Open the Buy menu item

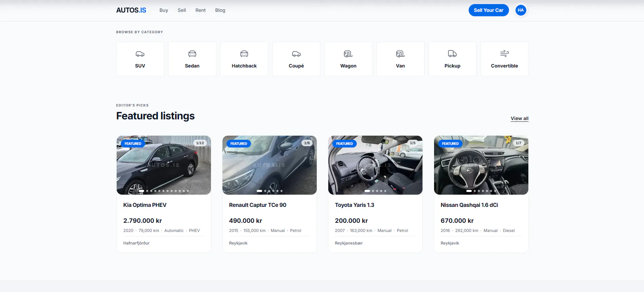[164, 10]
